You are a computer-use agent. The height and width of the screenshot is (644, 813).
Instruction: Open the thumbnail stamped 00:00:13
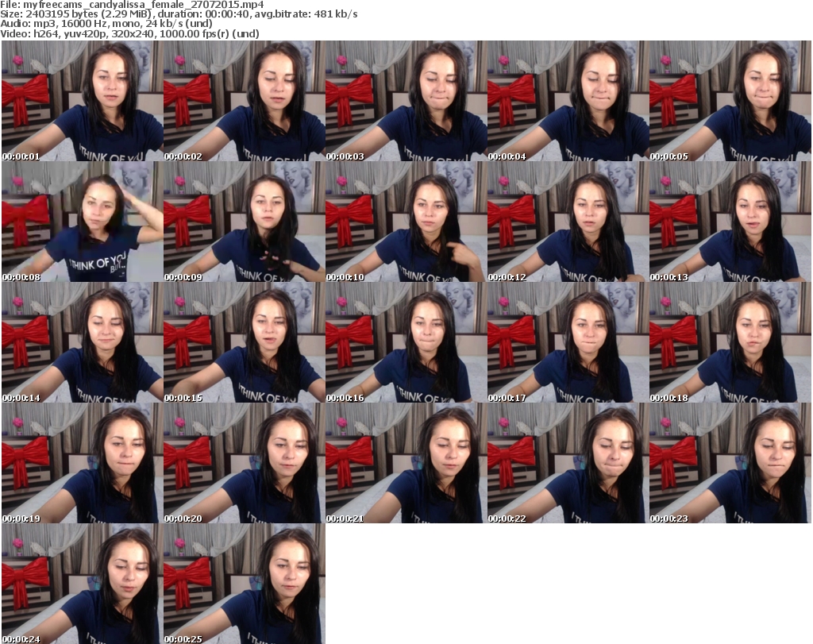click(x=730, y=222)
